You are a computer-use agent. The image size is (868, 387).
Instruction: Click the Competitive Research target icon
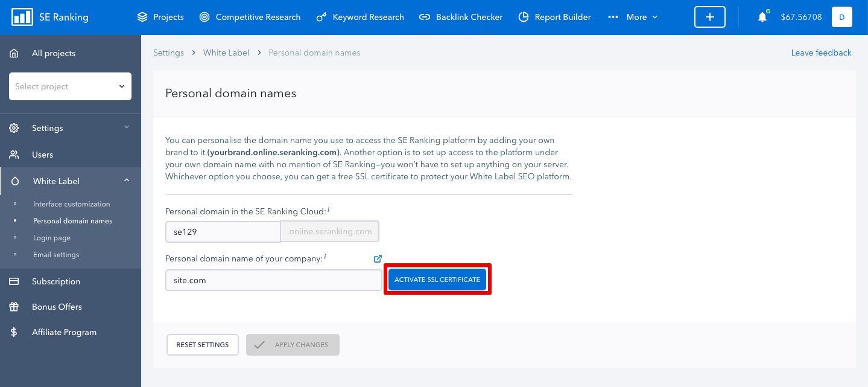click(204, 17)
